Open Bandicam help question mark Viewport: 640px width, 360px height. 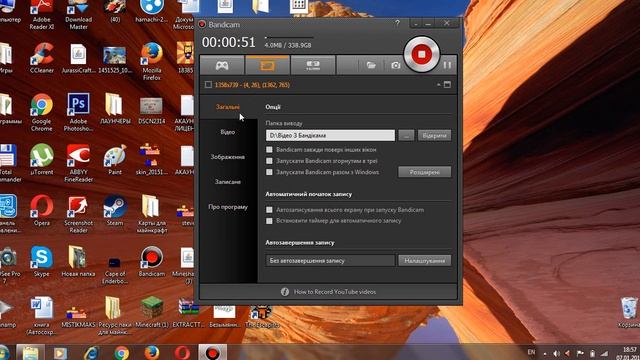(x=397, y=24)
